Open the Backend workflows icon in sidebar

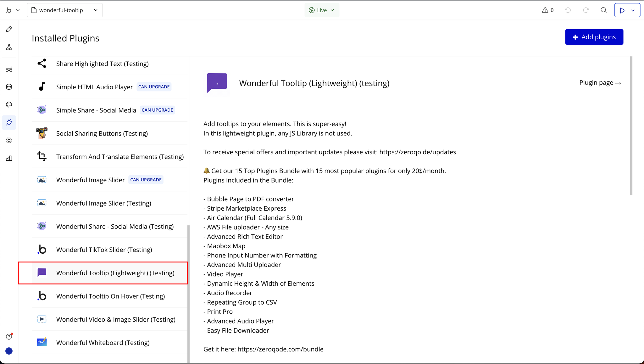pos(9,69)
